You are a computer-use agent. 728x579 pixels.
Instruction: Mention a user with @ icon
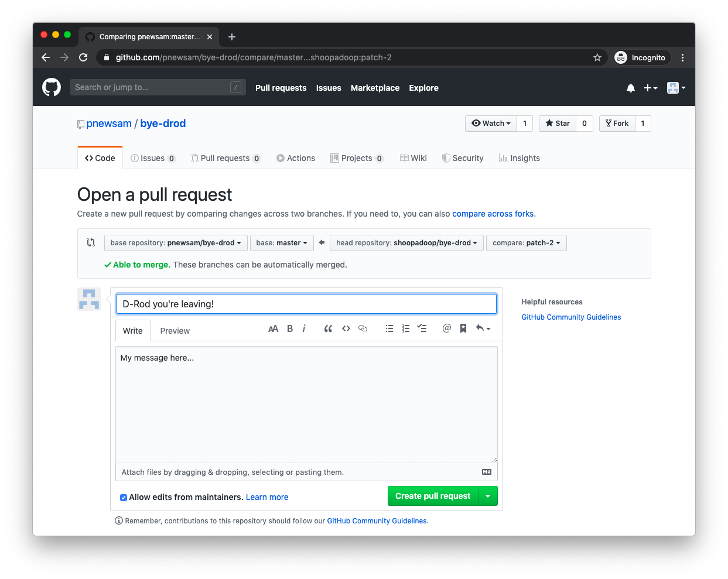447,328
